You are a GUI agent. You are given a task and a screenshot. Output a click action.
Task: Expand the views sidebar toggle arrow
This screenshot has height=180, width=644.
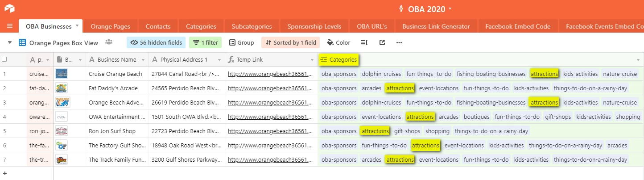click(10, 43)
